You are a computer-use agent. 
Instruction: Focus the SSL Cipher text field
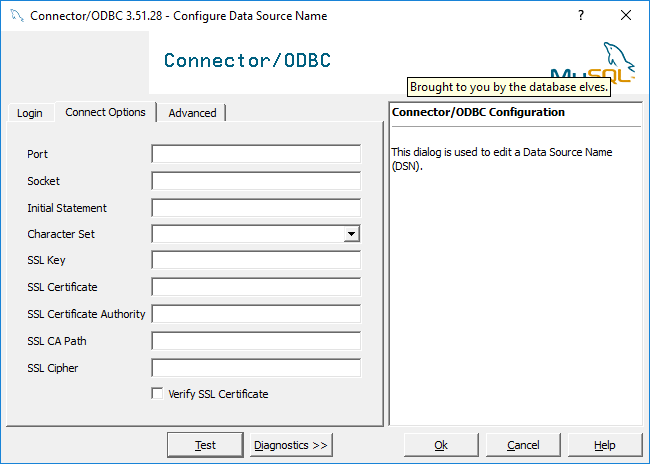(256, 368)
